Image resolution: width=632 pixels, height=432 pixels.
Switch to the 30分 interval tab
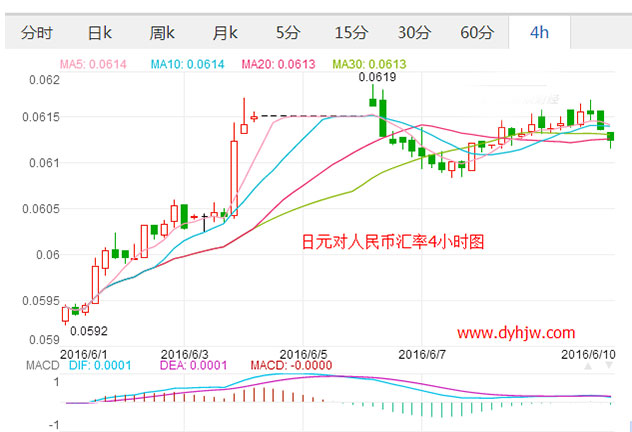(x=414, y=33)
